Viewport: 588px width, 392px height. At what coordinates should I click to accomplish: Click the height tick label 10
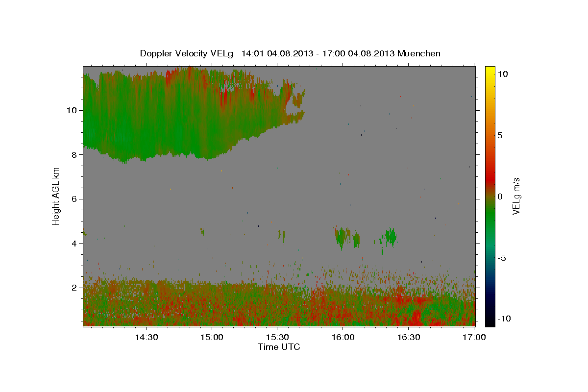coord(73,110)
